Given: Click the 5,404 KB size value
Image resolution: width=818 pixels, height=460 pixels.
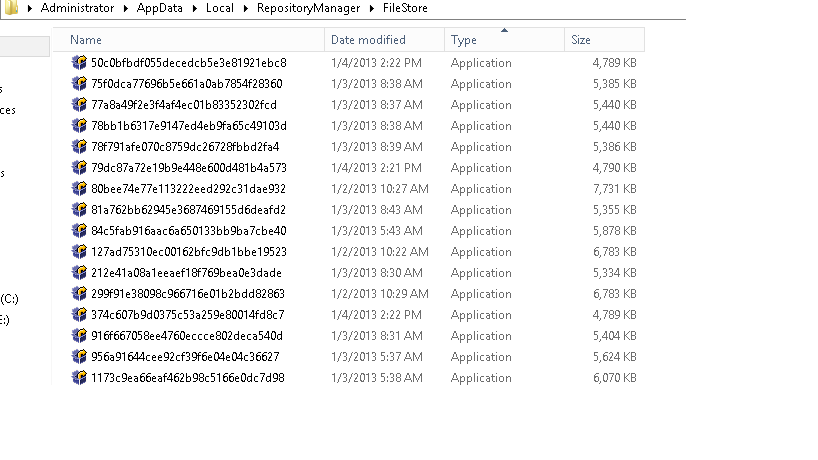Looking at the screenshot, I should (615, 336).
